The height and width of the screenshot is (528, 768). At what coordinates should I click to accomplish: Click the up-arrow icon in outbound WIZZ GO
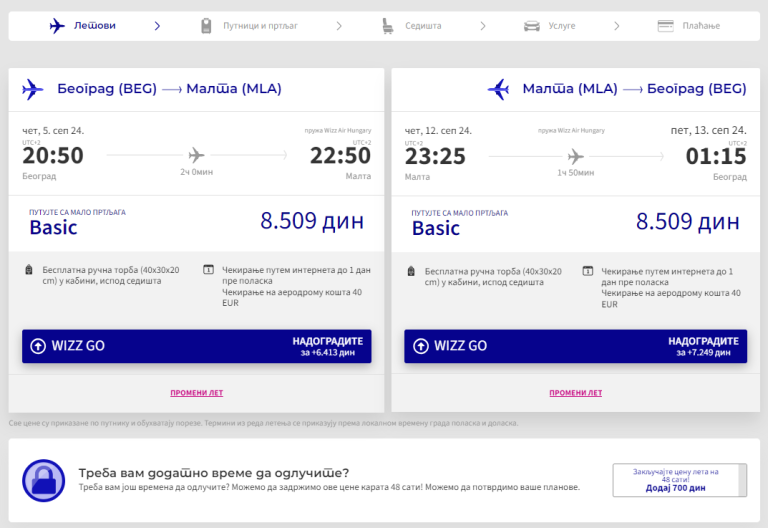tap(38, 346)
